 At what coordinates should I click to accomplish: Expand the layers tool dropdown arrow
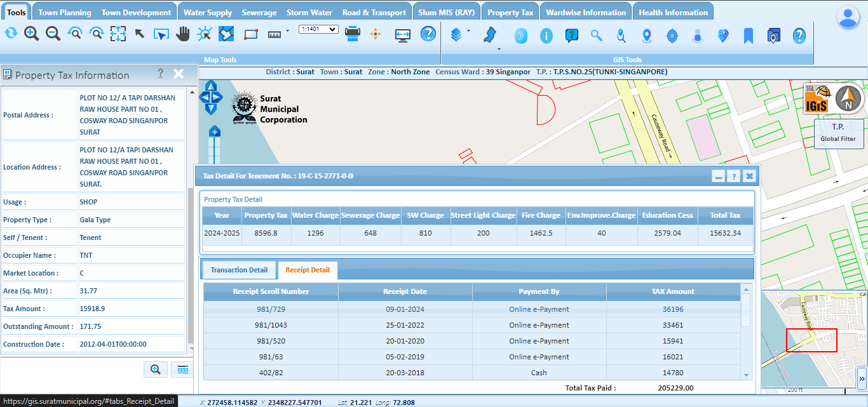pos(469,30)
